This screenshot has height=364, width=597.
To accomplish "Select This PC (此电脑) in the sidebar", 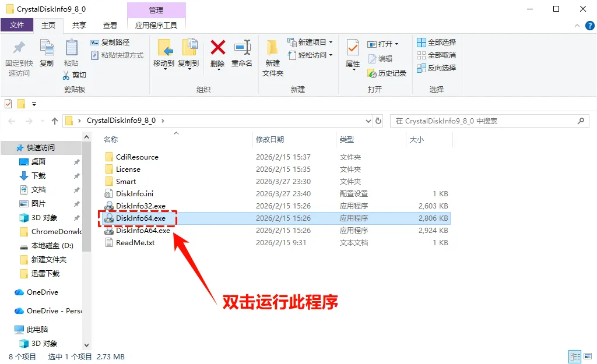I will point(37,330).
